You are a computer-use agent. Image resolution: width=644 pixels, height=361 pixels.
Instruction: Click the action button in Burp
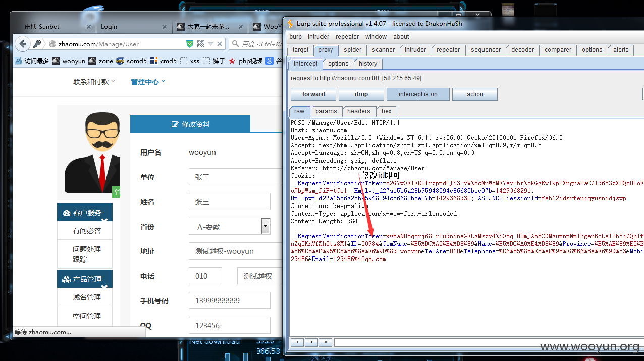(475, 94)
